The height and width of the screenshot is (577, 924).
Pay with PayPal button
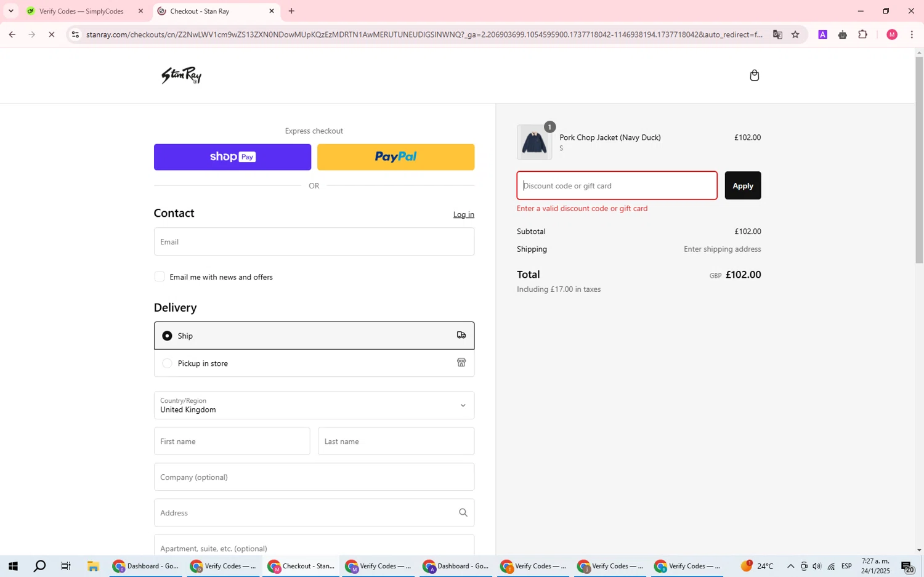pyautogui.click(x=395, y=157)
